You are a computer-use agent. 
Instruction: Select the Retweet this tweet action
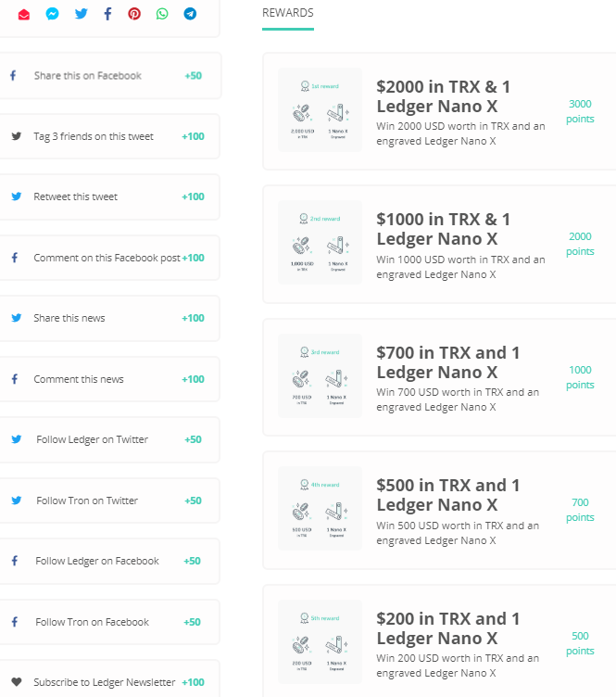[x=76, y=196]
